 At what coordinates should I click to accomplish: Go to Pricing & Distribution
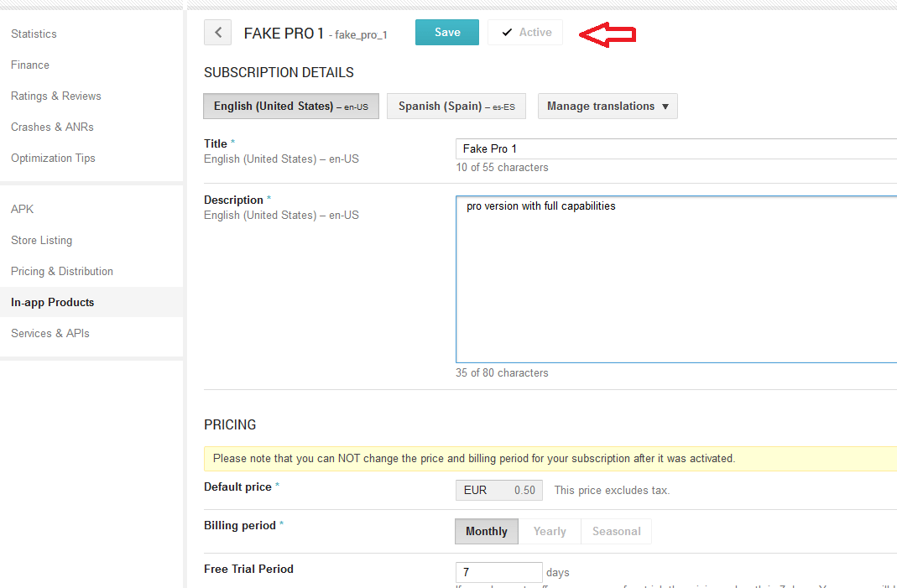(62, 271)
